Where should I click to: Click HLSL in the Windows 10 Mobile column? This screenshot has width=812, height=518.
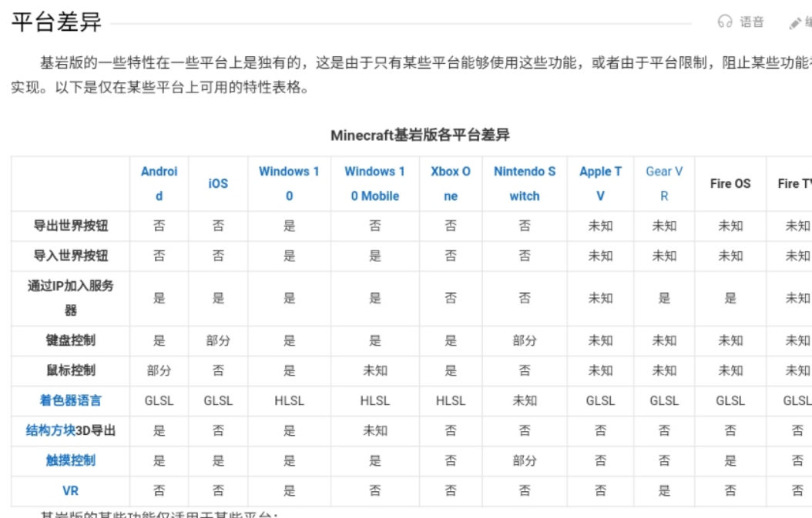coord(375,400)
